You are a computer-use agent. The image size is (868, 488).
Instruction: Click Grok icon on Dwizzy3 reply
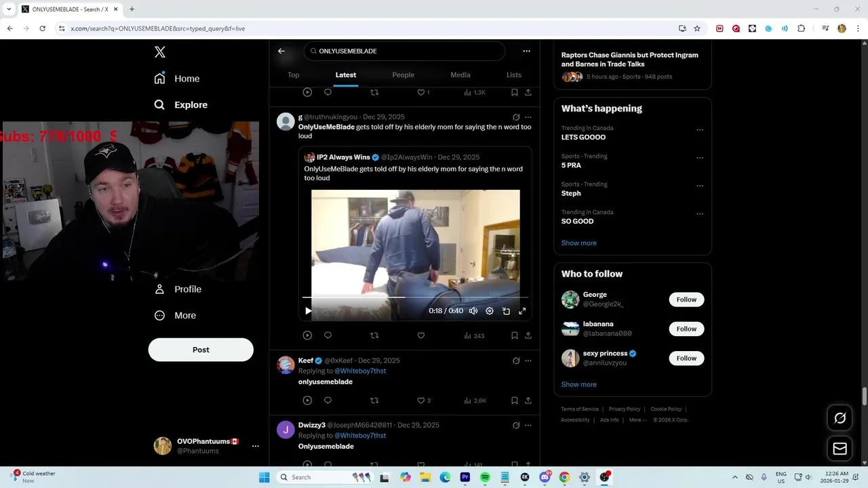(x=516, y=426)
